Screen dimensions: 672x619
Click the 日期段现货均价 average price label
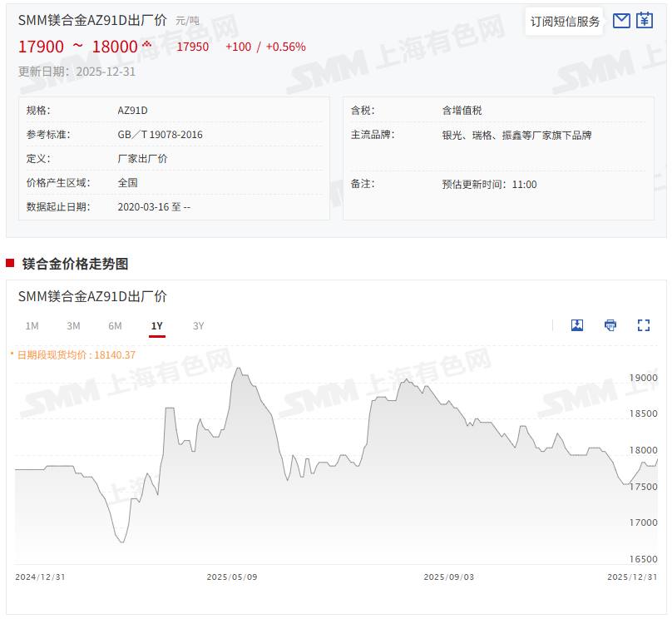pyautogui.click(x=75, y=354)
